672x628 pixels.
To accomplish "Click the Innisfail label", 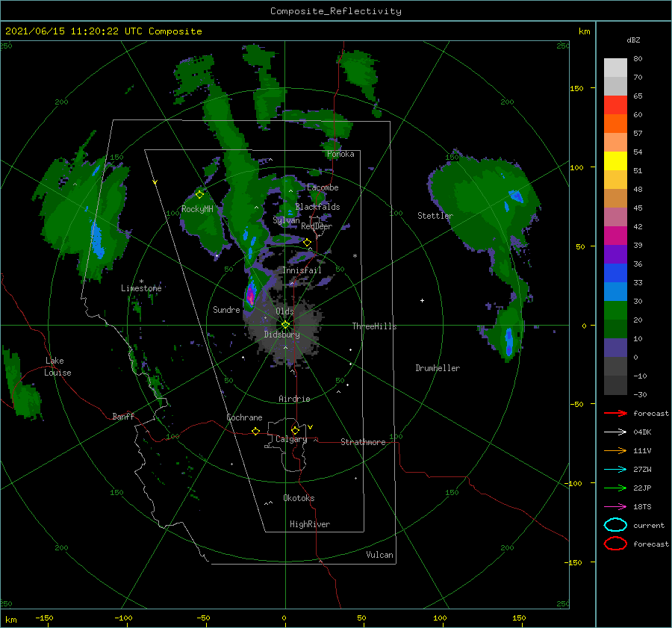I will tap(302, 270).
